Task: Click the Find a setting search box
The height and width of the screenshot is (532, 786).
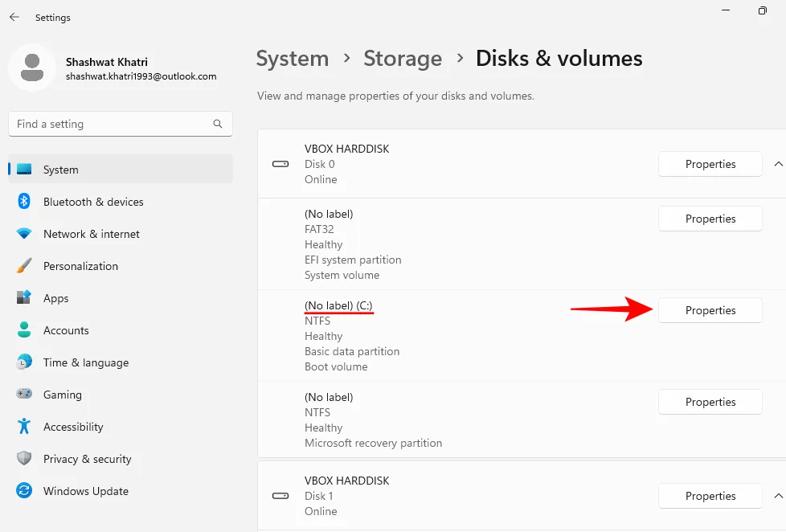Action: pos(121,124)
